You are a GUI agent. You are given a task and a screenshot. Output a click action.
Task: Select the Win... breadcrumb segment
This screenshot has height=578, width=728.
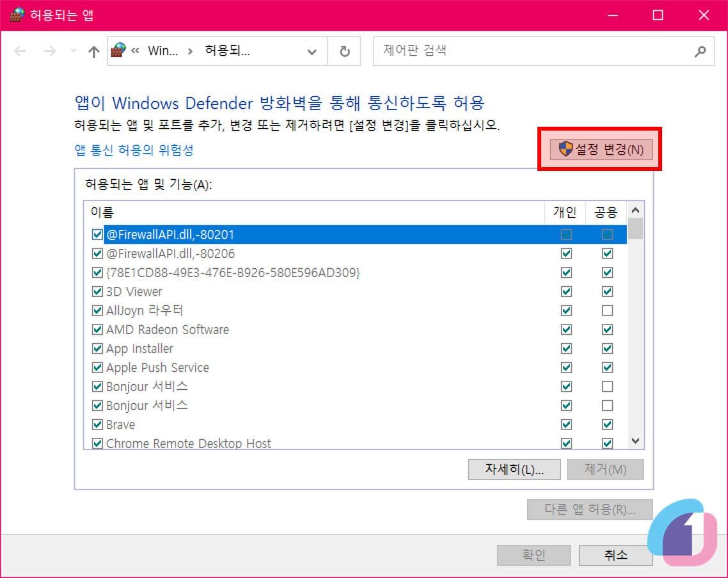point(162,51)
